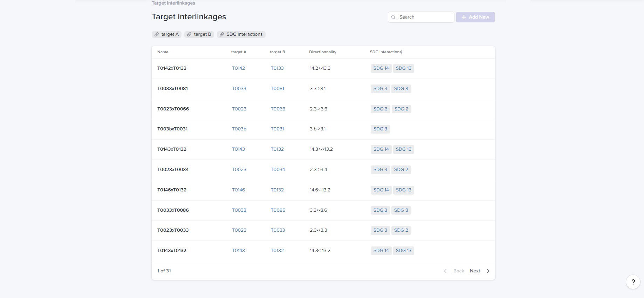Image resolution: width=644 pixels, height=298 pixels.
Task: Open the T0133 target B link
Action: (x=277, y=68)
